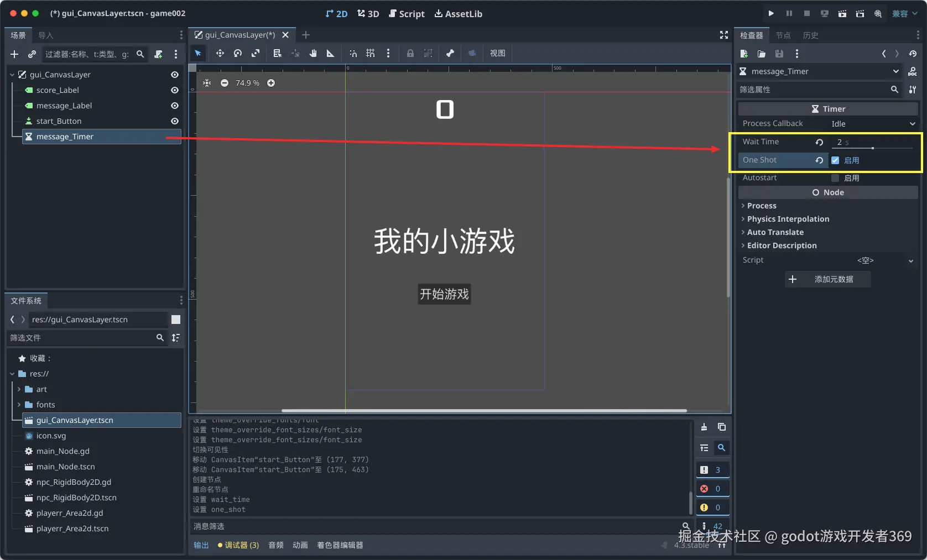
Task: Activate the Select mode arrow tool
Action: 198,53
